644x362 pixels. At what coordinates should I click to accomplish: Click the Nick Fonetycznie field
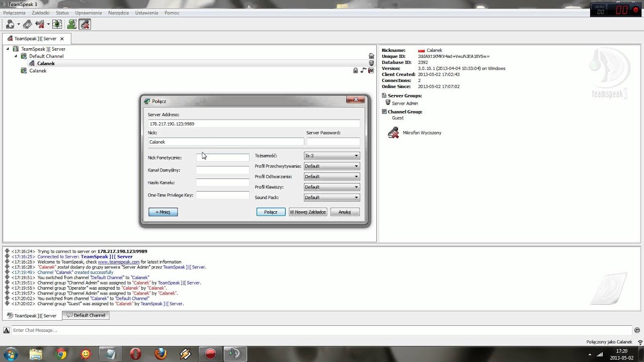coord(222,157)
